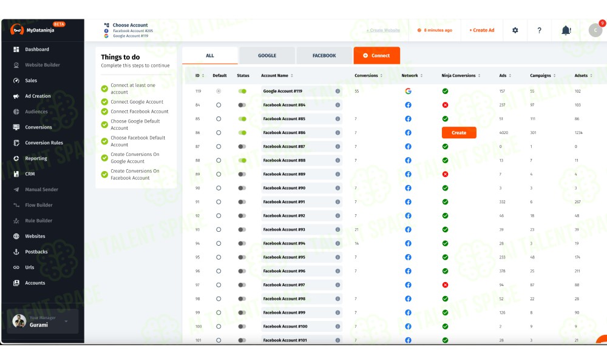The image size is (607, 364).
Task: Click the MyDataninja logo
Action: coord(33,30)
